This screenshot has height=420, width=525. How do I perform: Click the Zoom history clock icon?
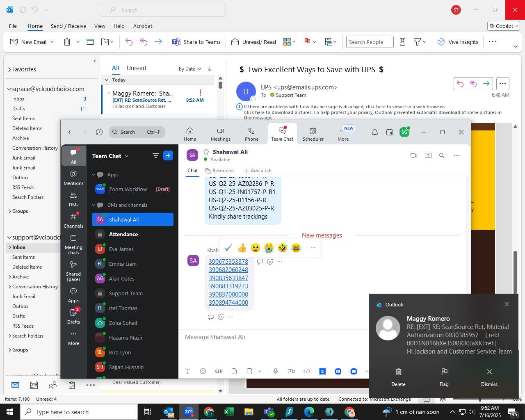tap(99, 132)
